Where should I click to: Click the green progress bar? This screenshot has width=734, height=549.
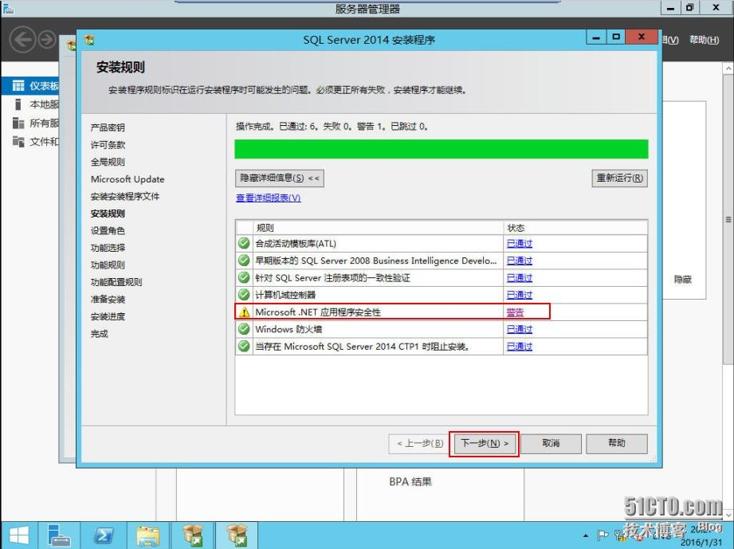[x=441, y=149]
